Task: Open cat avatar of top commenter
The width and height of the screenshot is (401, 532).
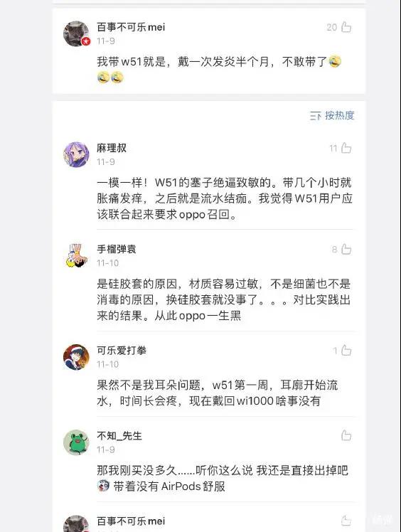Action: pyautogui.click(x=76, y=33)
